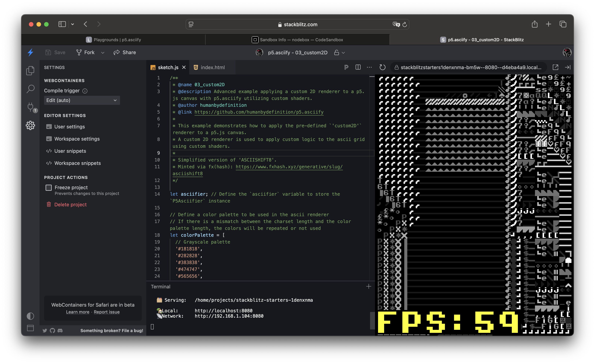Open the StackBlitz Discord icon
The width and height of the screenshot is (595, 364).
[x=60, y=330]
